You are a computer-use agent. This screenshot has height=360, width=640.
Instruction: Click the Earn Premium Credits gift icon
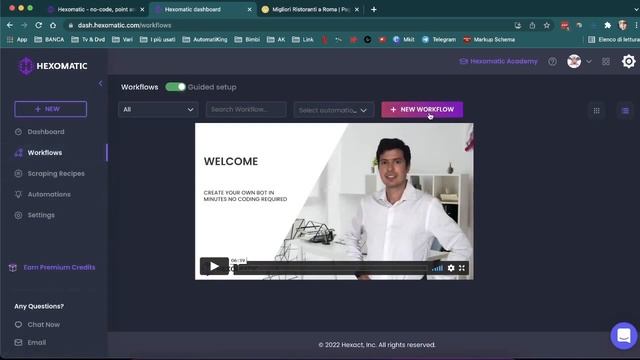click(13, 268)
